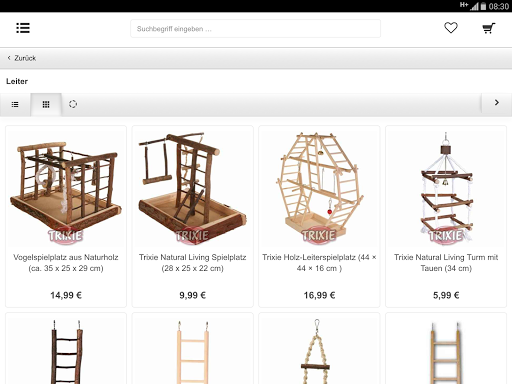
Task: Expand the toolbar's right chevron arrow
Action: 497,103
